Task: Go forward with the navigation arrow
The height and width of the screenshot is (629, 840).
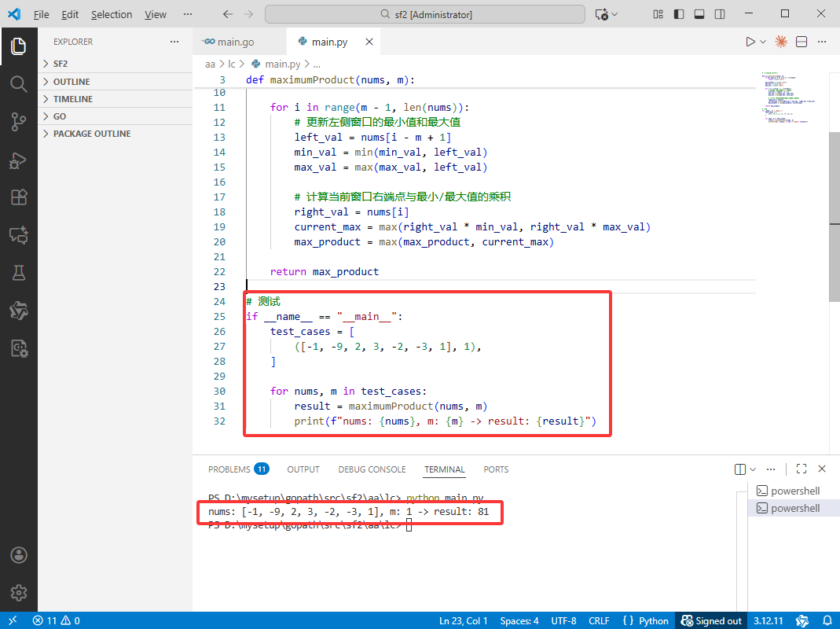Action: coord(248,14)
